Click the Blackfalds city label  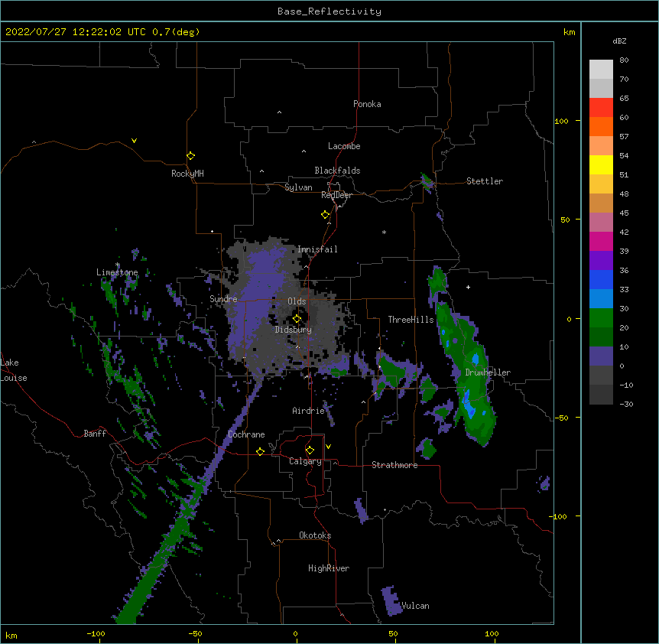(x=337, y=171)
